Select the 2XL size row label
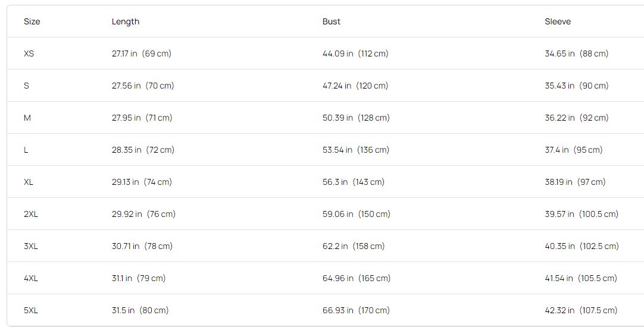 coord(31,214)
